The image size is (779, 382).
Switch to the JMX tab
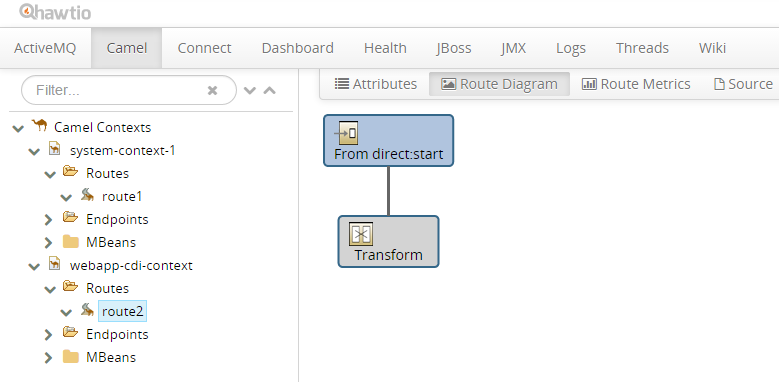tap(514, 48)
